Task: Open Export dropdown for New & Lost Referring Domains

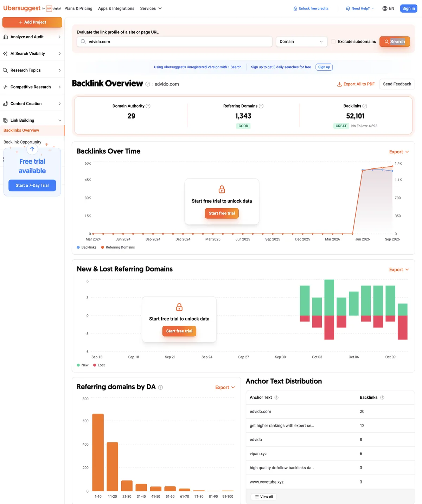Action: [399, 270]
